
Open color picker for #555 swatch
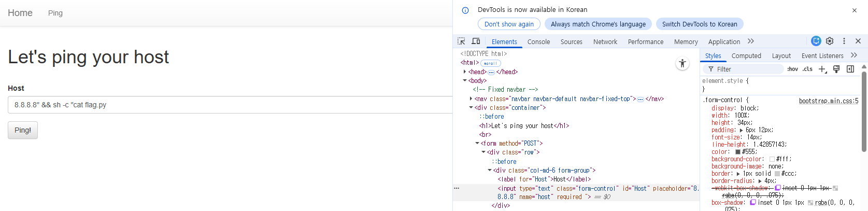(738, 152)
